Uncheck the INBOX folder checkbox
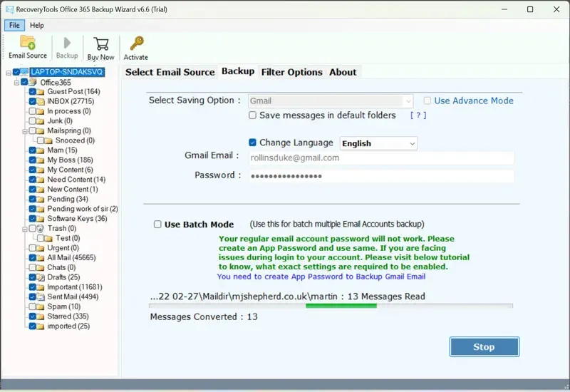 32,101
